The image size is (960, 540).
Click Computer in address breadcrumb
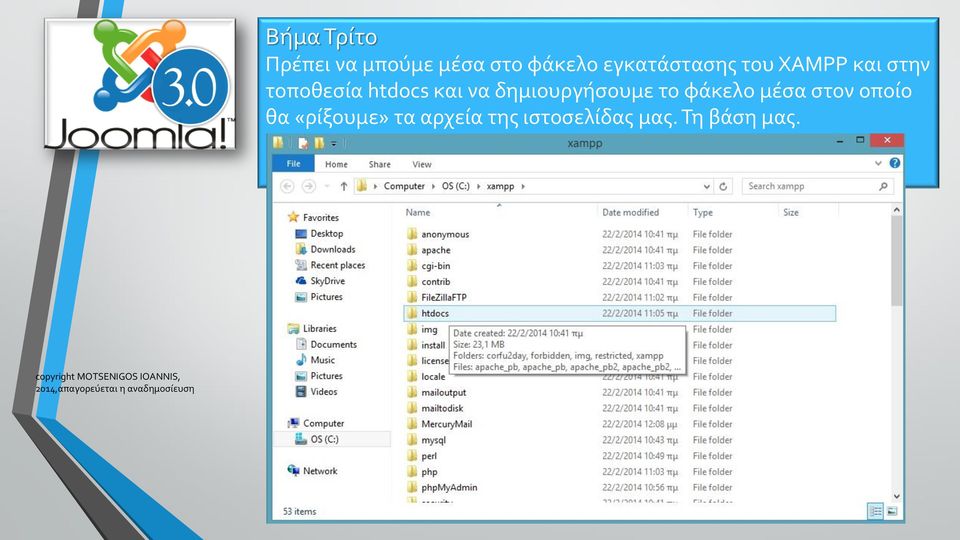pyautogui.click(x=404, y=186)
